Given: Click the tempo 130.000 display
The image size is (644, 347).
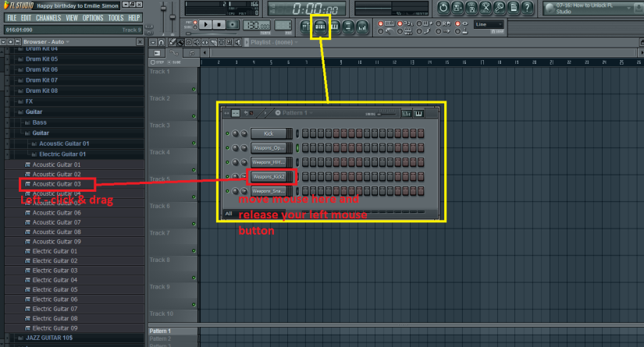Looking at the screenshot, I should [x=257, y=26].
